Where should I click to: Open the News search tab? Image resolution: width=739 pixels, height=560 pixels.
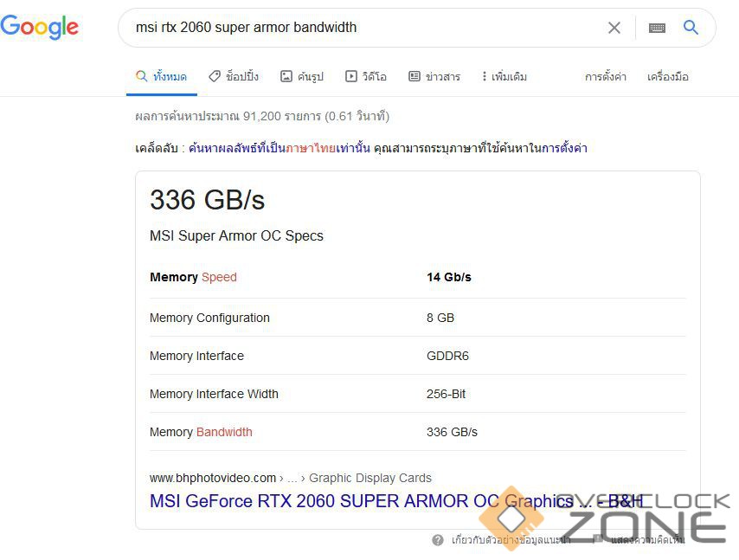tap(434, 77)
